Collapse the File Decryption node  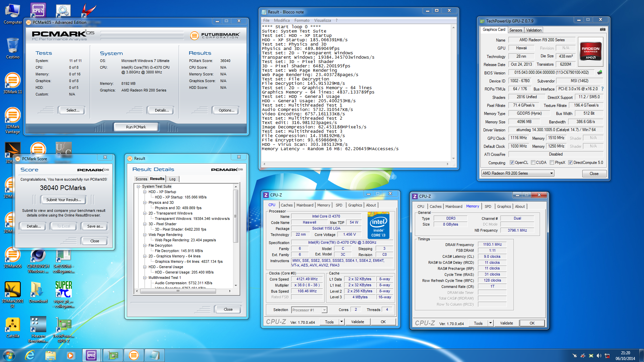tap(145, 245)
